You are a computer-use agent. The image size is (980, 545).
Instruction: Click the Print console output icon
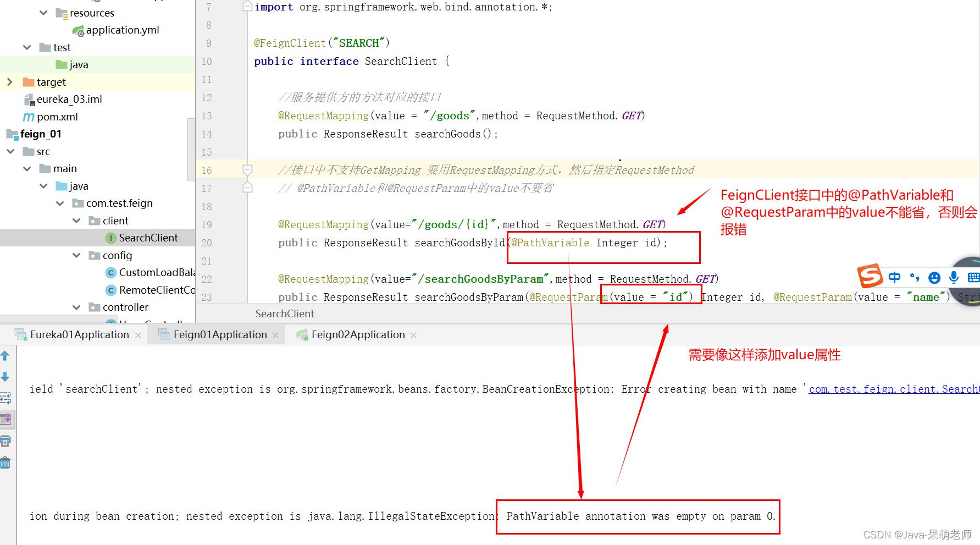click(x=5, y=441)
